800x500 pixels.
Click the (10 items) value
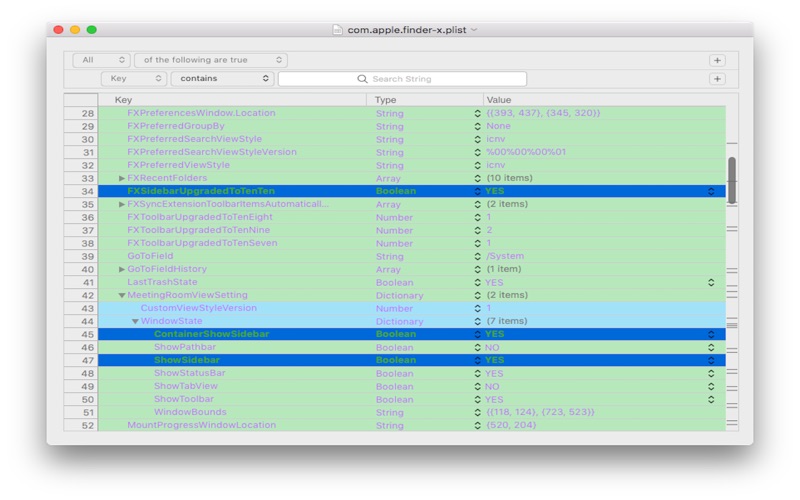(x=509, y=178)
